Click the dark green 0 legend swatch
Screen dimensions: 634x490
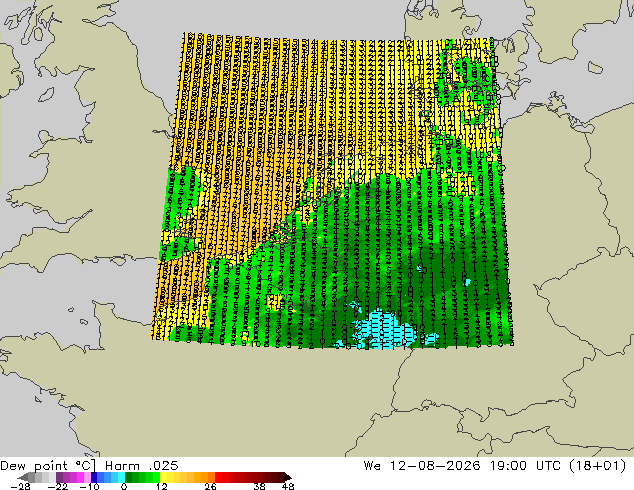tap(129, 477)
